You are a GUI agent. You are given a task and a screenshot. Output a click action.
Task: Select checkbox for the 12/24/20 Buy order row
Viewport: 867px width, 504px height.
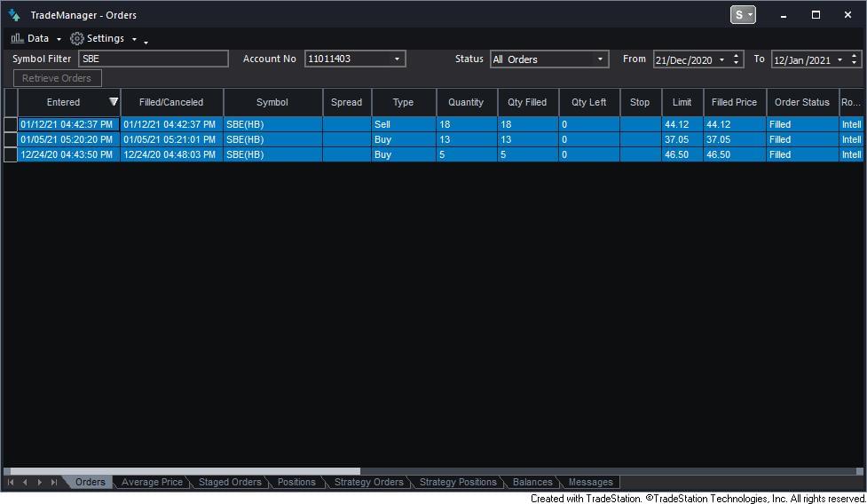point(11,155)
